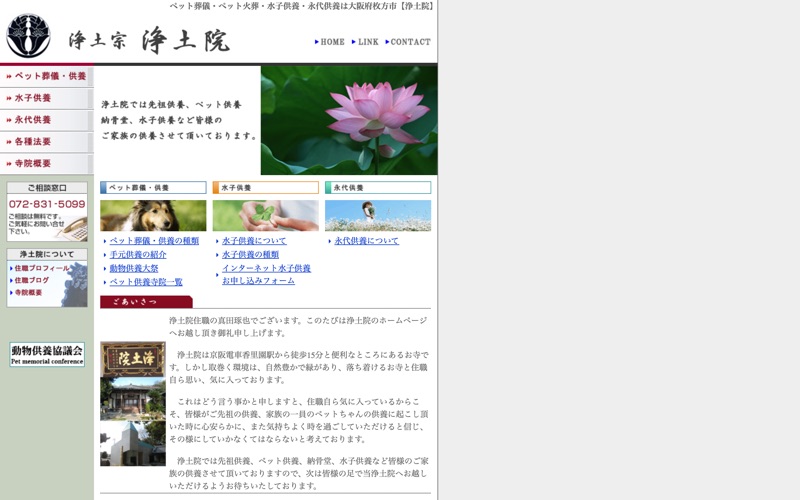Click the 水子供養 orange section header

tap(265, 188)
